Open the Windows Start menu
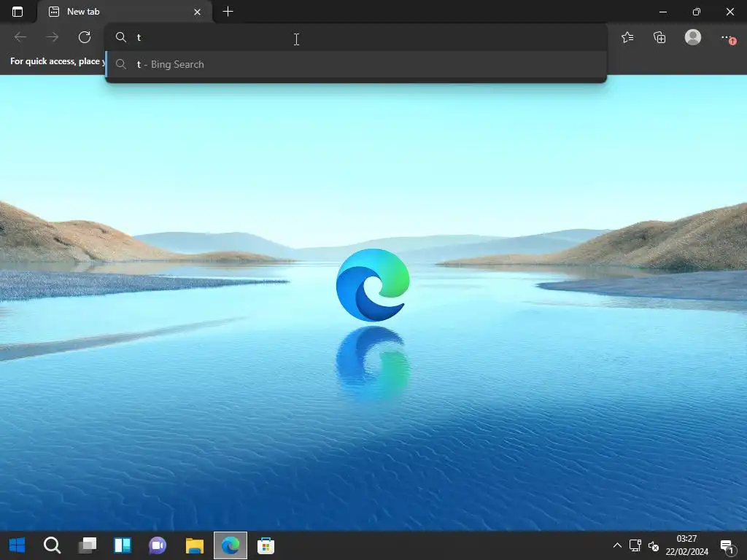Screen dimensions: 747x560 tap(18, 545)
